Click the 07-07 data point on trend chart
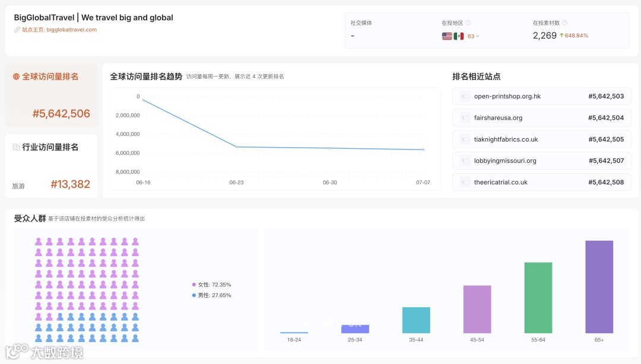This screenshot has width=641, height=364. point(423,149)
